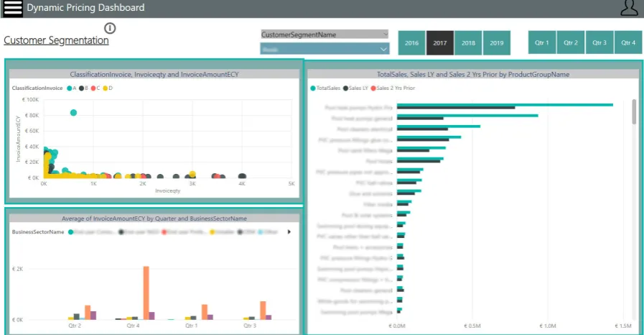Filter by year 2018
Screen dimensions: 644x335
point(468,42)
